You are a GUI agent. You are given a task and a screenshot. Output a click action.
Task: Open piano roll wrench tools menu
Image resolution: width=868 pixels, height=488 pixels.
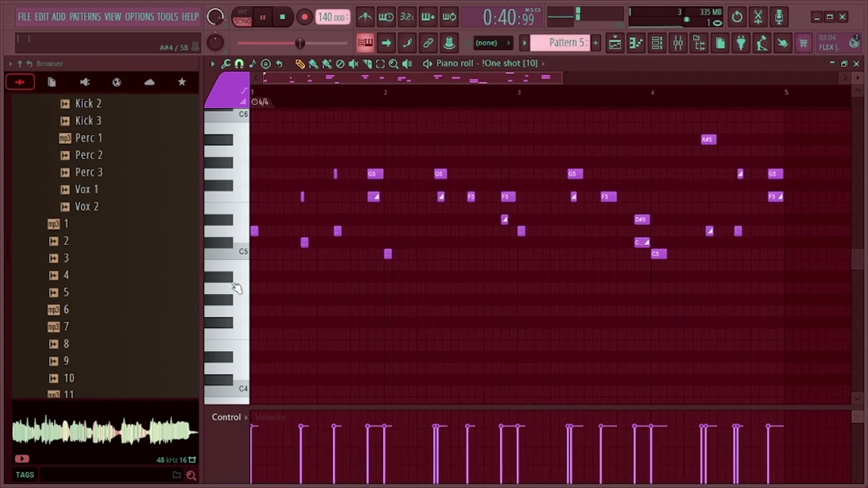click(226, 64)
